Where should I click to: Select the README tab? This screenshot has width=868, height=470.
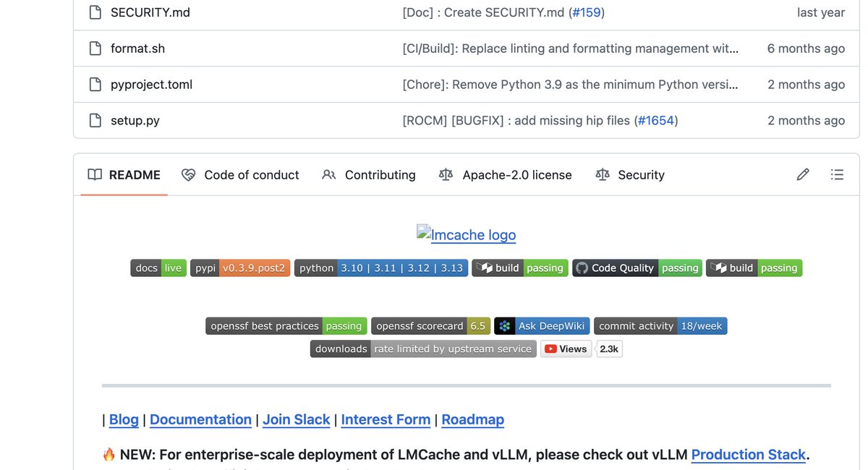coord(124,175)
